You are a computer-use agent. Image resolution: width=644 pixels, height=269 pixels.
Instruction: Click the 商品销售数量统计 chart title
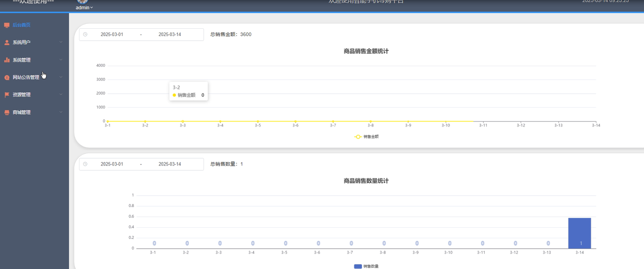366,181
